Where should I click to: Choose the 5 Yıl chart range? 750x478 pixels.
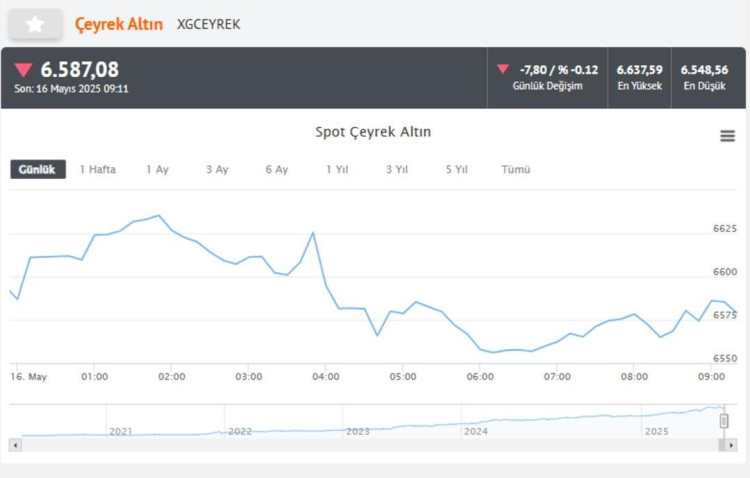[x=457, y=170]
